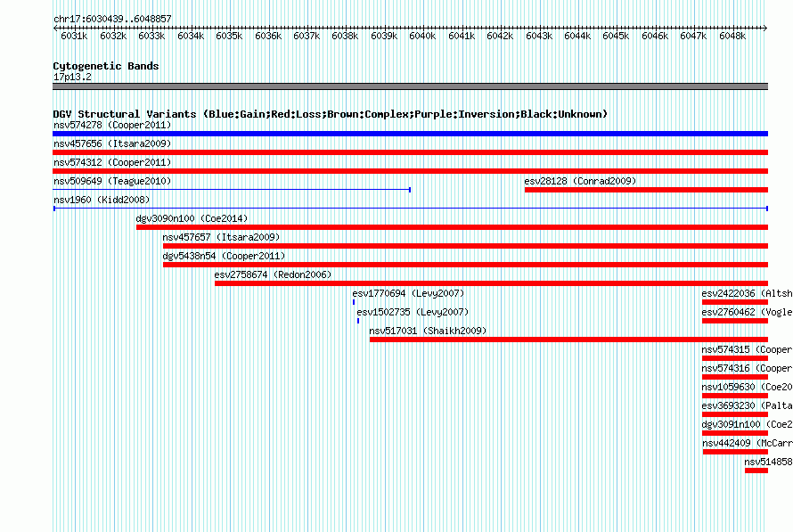Click the chr17:6030439..6048857 region label
The image size is (793, 532).
[x=112, y=20]
